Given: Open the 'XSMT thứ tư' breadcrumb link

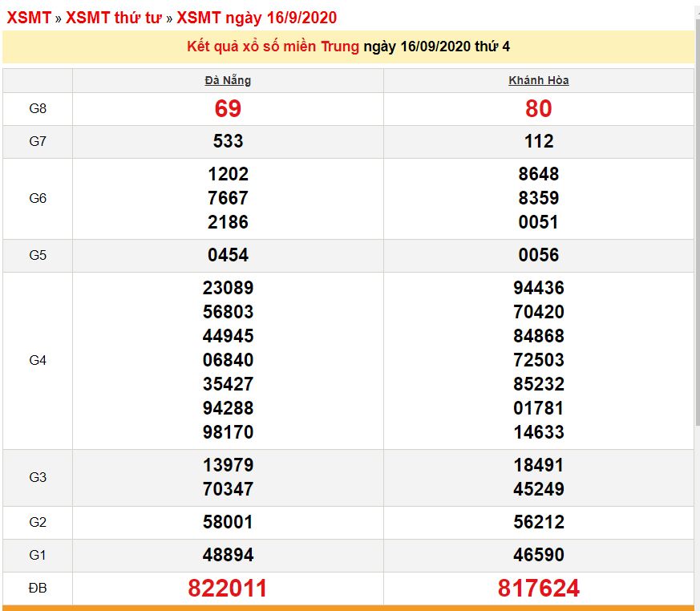Looking at the screenshot, I should click(x=114, y=18).
